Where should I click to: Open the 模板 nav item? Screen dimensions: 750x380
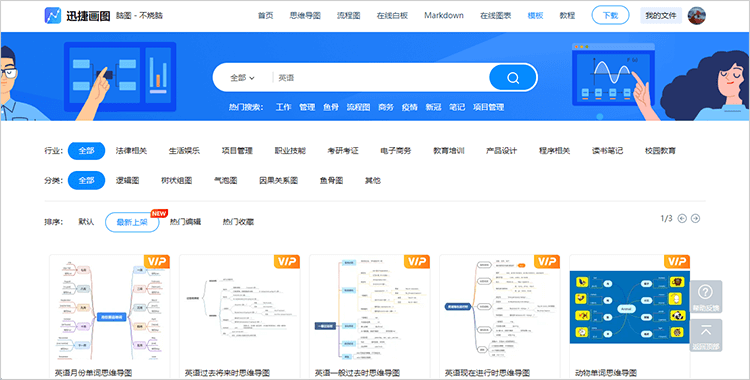point(535,15)
